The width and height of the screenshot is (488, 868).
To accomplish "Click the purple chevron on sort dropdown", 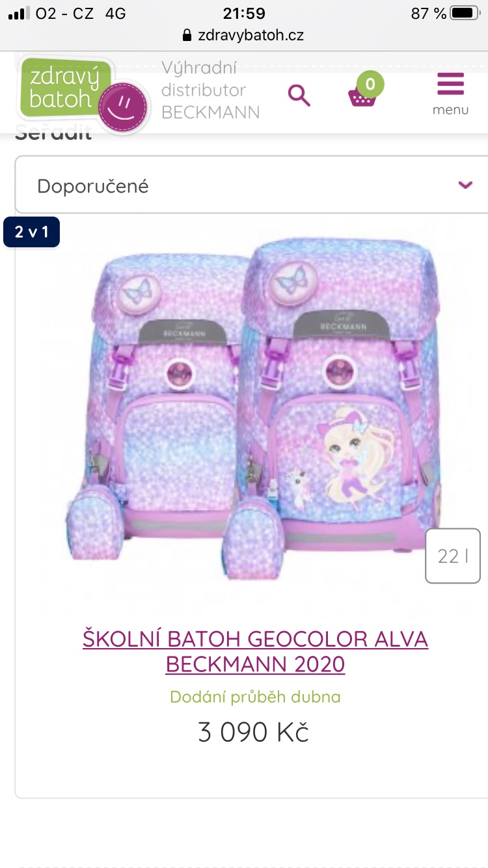I will click(465, 185).
